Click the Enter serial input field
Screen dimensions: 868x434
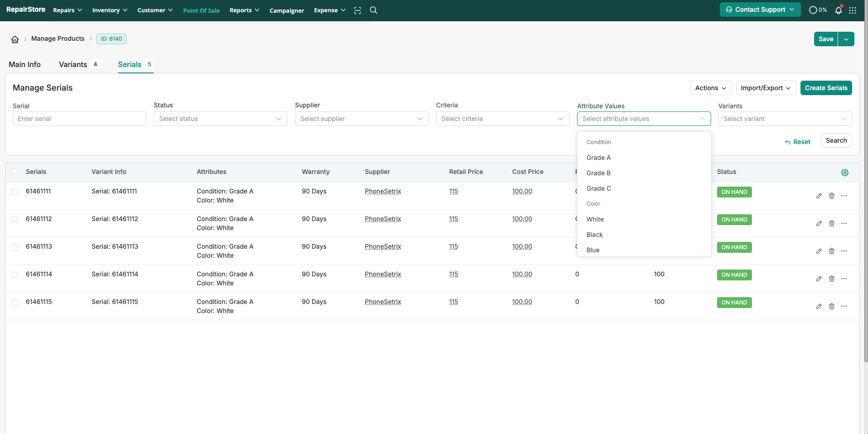click(79, 119)
